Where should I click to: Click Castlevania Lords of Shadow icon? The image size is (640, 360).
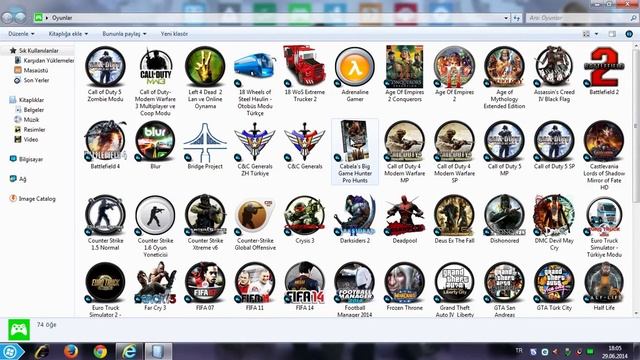click(x=604, y=141)
